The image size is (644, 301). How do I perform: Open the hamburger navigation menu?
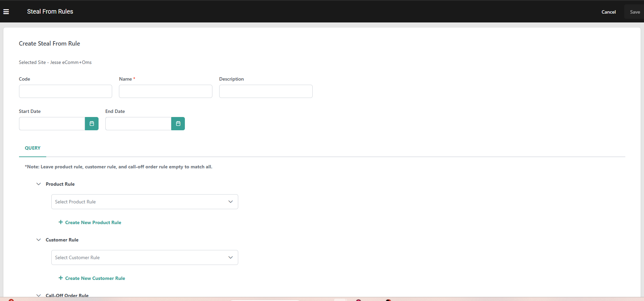point(6,12)
